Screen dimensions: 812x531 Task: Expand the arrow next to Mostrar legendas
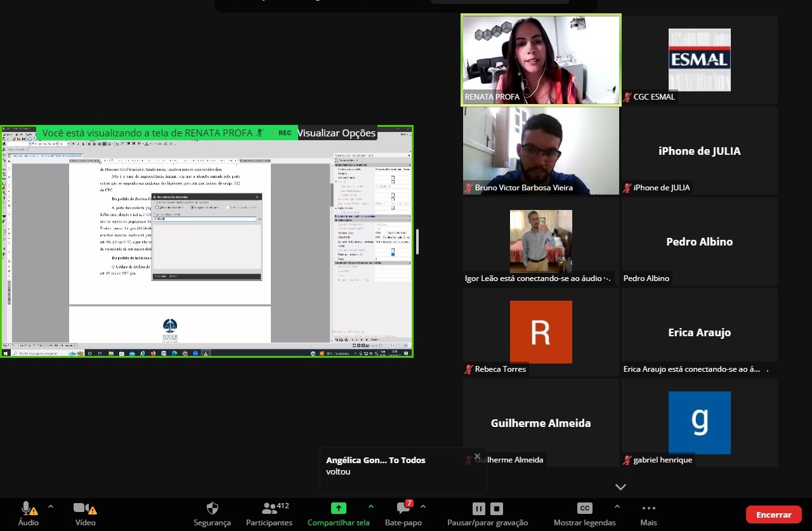coord(617,506)
